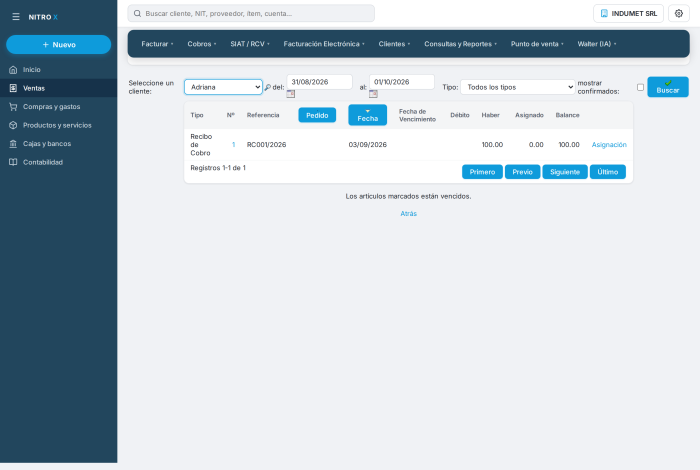Focus the global search field

click(251, 13)
